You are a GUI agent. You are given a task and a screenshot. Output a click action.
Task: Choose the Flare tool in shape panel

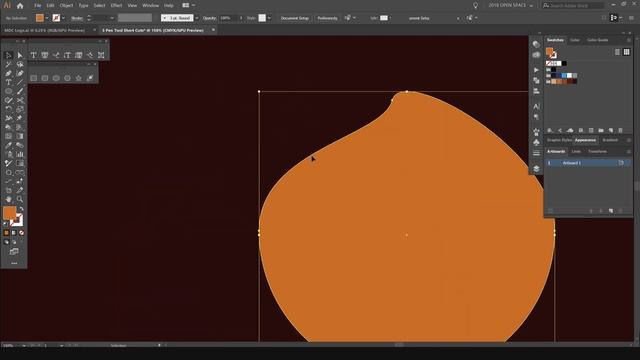point(90,78)
